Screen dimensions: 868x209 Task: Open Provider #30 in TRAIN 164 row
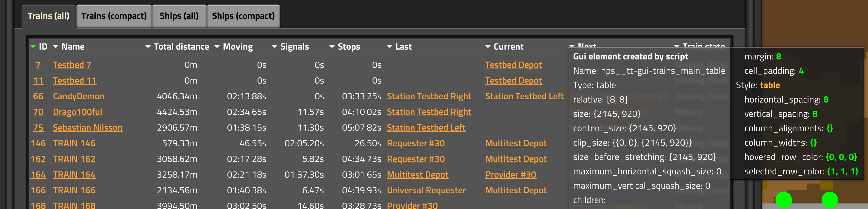[x=510, y=175]
